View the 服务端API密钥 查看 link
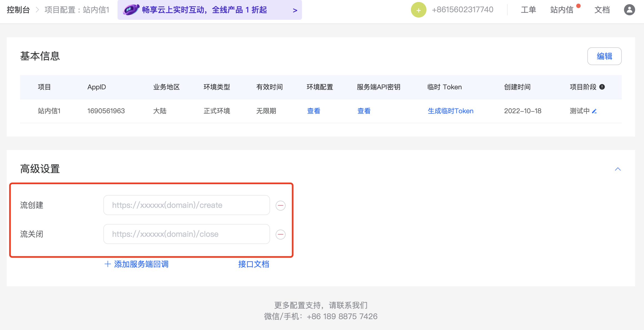 364,111
